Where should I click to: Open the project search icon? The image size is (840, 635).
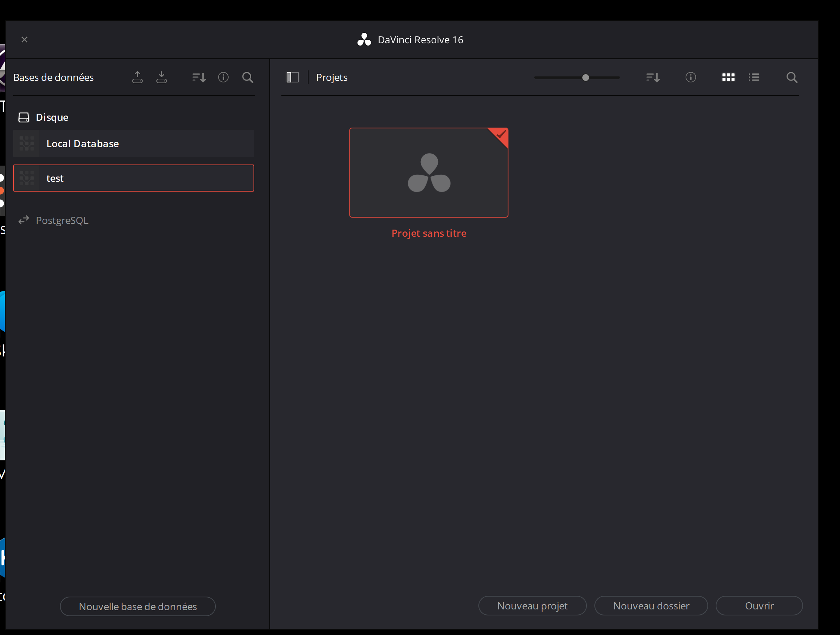tap(792, 78)
